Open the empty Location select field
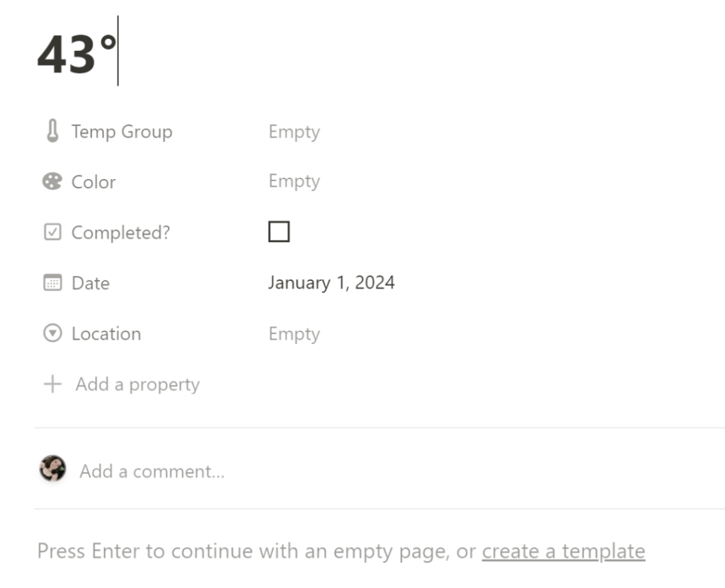 pos(294,334)
